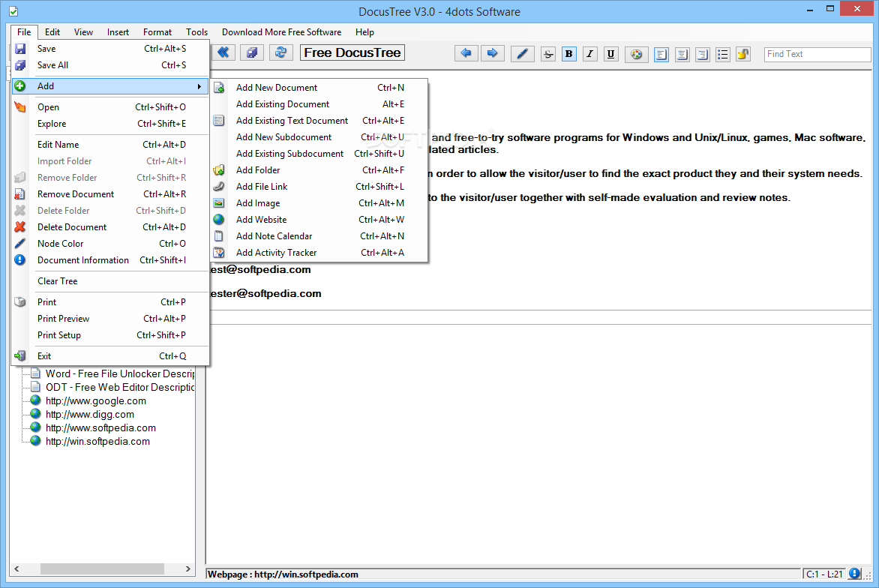Click the Print printer icon
Viewport: 879px width, 588px height.
pyautogui.click(x=20, y=302)
